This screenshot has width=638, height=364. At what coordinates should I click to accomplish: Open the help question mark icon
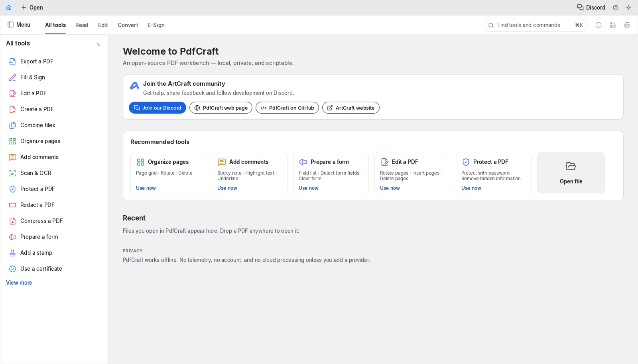(616, 8)
